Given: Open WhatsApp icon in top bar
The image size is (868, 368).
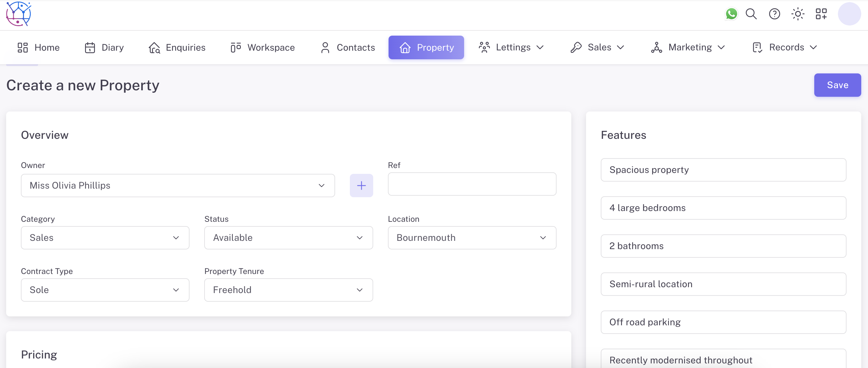Looking at the screenshot, I should pyautogui.click(x=731, y=14).
